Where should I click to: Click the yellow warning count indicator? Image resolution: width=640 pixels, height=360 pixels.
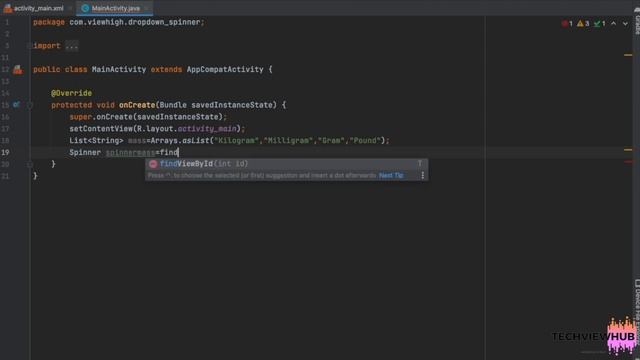[583, 24]
